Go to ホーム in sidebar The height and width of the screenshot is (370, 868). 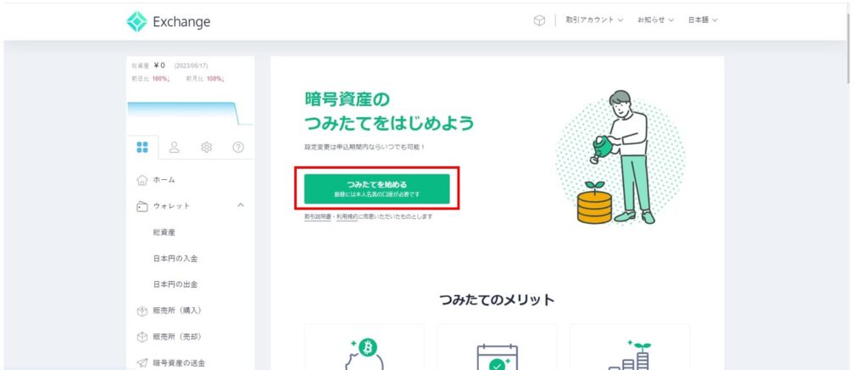point(164,180)
